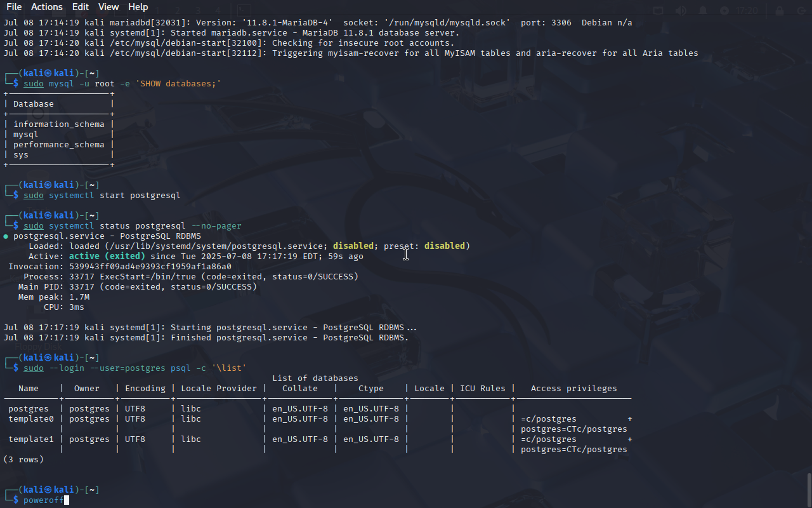Click 'Starting postgresql.service' log line

(x=211, y=328)
